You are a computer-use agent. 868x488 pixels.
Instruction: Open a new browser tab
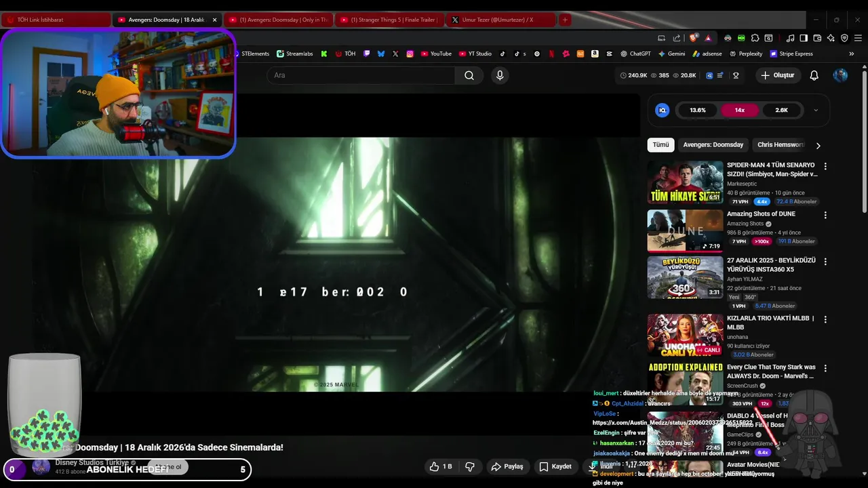coord(565,20)
